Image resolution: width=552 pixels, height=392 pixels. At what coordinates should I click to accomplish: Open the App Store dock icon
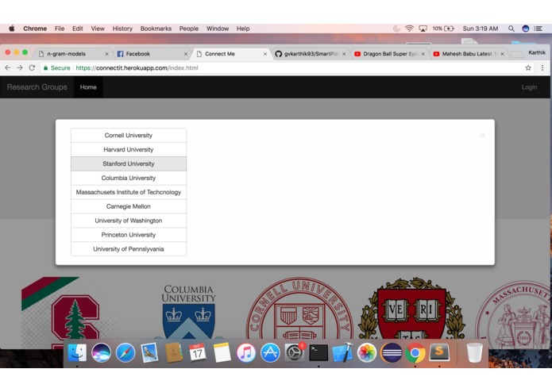point(270,352)
